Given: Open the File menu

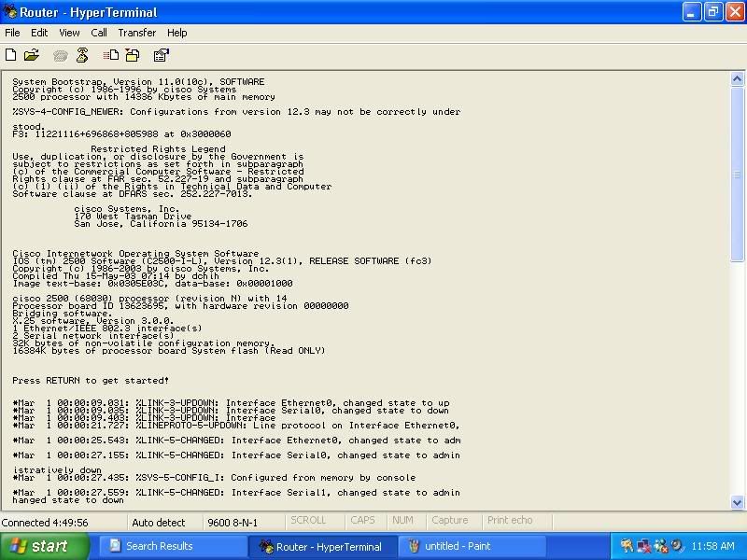Looking at the screenshot, I should click(12, 33).
